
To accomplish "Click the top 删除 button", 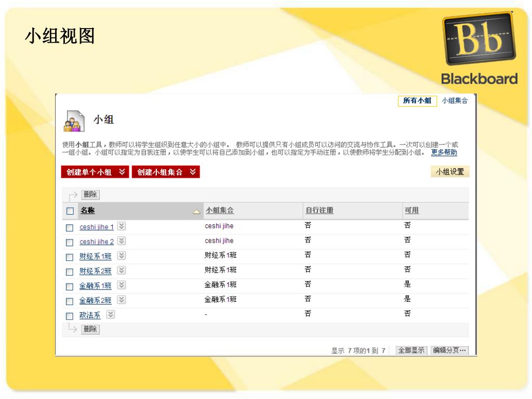I will (90, 194).
